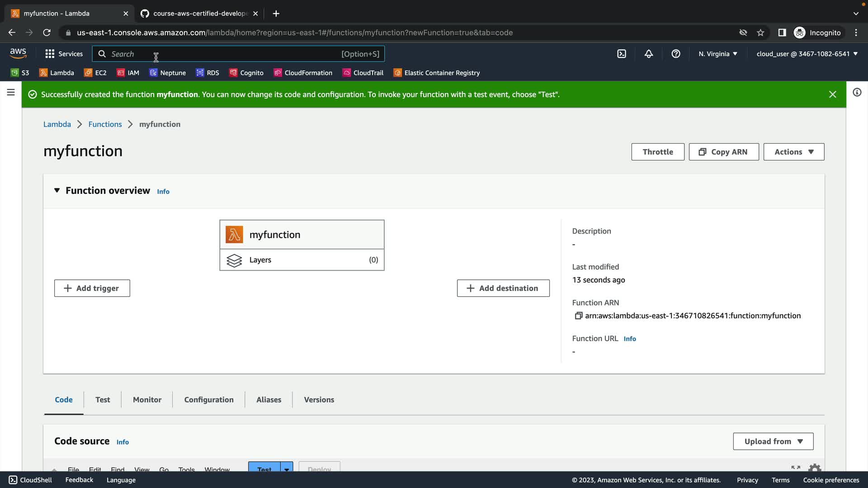Bookmark this page with the star icon

760,33
